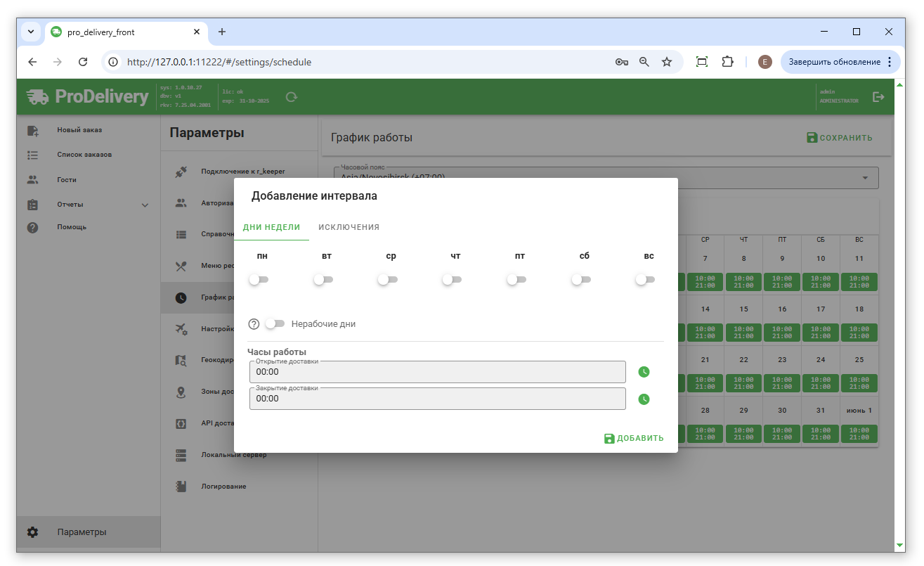This screenshot has width=924, height=566.
Task: Click the gear icon next to Параметры
Action: [x=32, y=532]
